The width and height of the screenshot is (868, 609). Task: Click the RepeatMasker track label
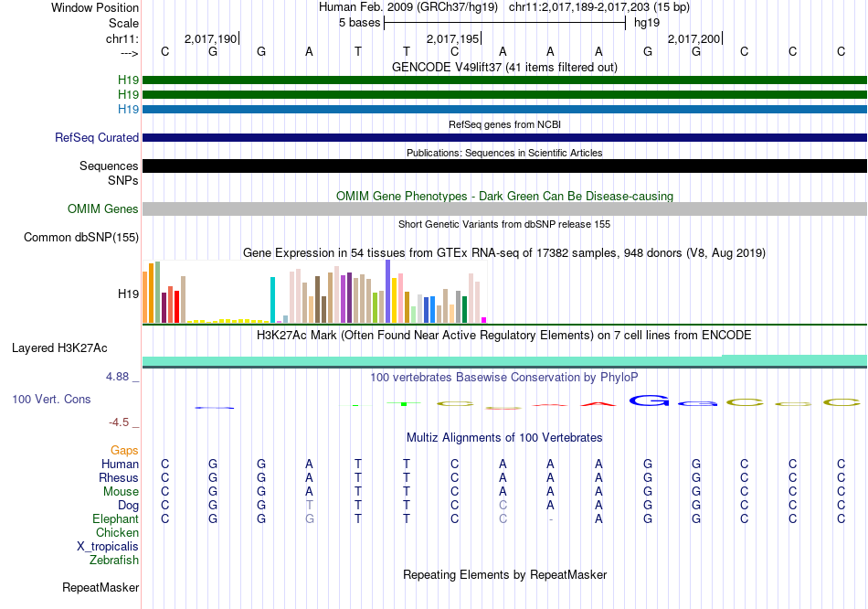[x=101, y=587]
